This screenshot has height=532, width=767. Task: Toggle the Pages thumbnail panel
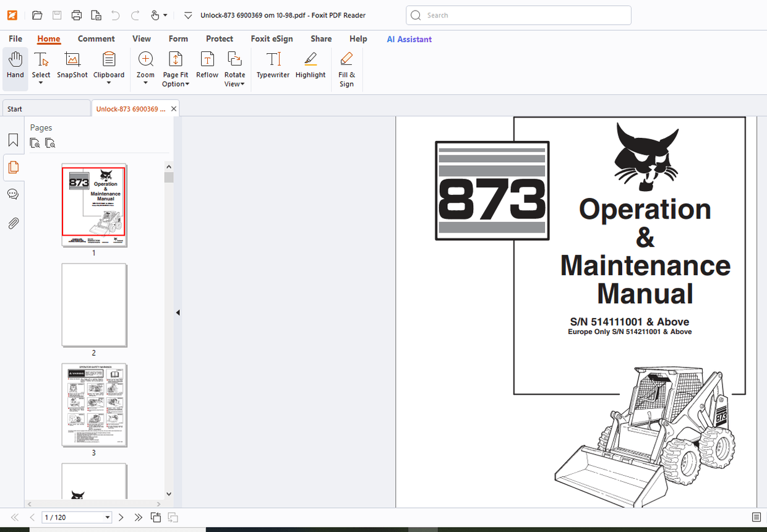pyautogui.click(x=13, y=167)
